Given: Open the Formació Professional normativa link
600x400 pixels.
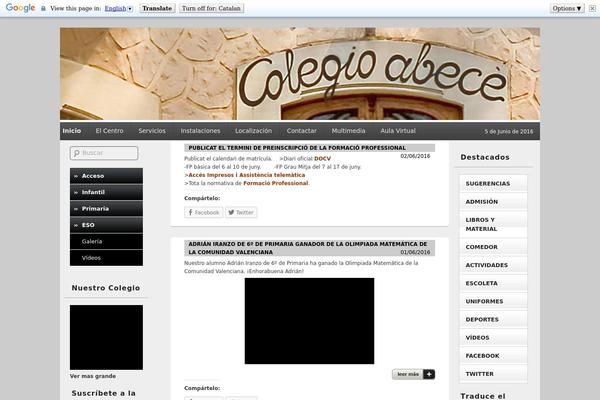Looking at the screenshot, I should (x=276, y=183).
